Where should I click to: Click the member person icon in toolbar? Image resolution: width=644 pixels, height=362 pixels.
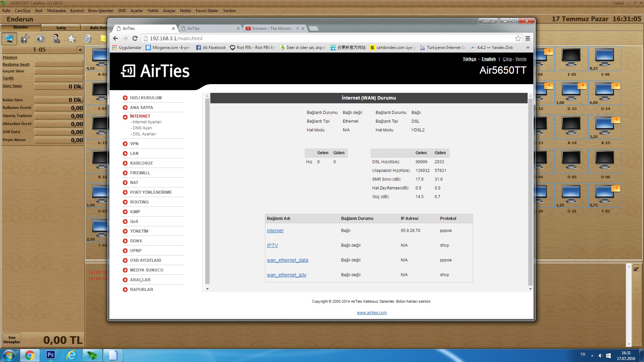tap(56, 39)
